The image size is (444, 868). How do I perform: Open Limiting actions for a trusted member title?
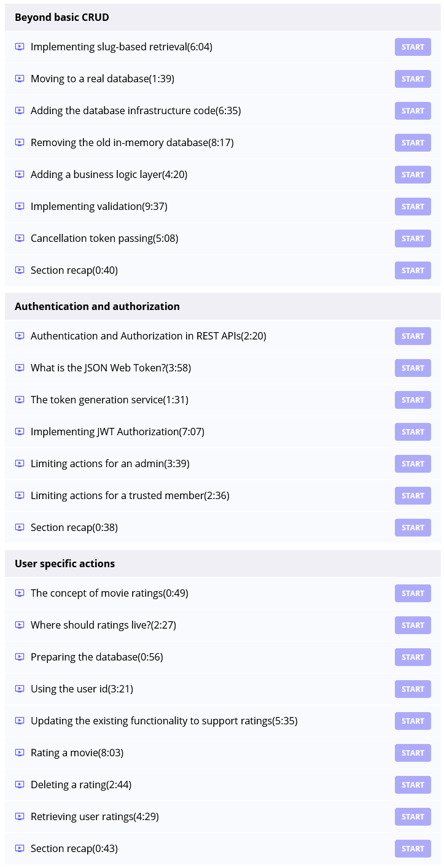(x=130, y=495)
